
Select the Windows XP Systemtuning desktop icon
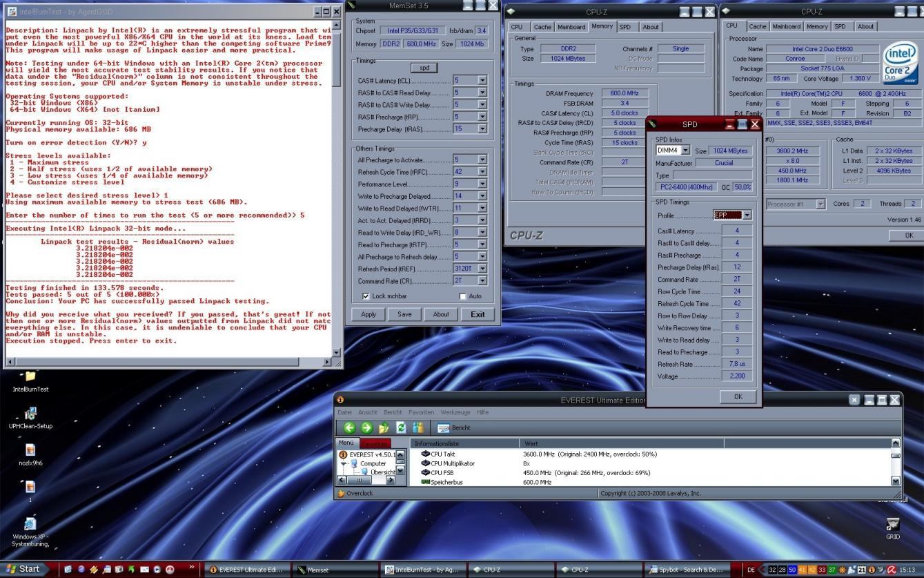[x=30, y=523]
